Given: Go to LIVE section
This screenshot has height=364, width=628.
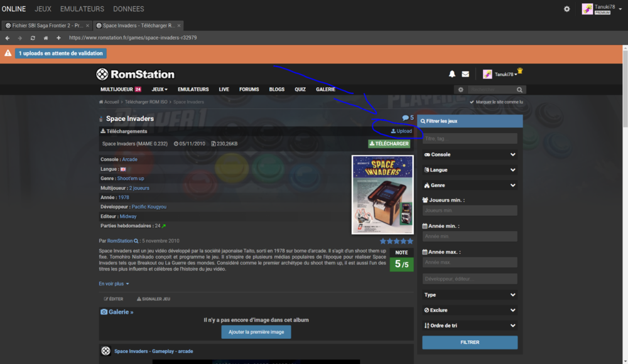Looking at the screenshot, I should point(224,90).
